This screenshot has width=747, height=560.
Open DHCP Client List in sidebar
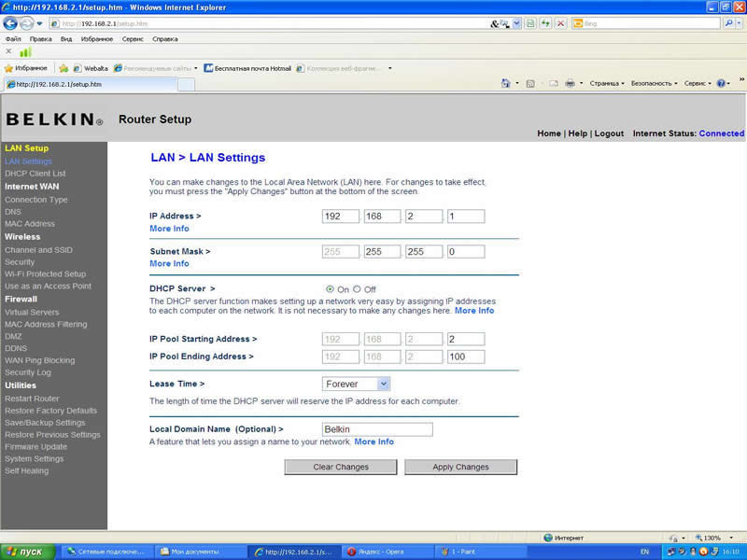35,174
